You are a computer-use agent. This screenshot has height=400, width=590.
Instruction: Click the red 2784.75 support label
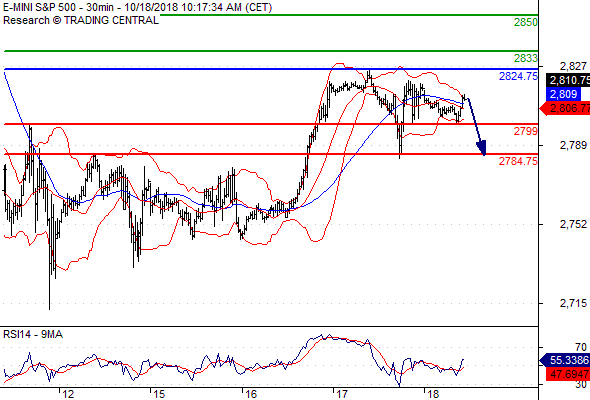pyautogui.click(x=519, y=161)
